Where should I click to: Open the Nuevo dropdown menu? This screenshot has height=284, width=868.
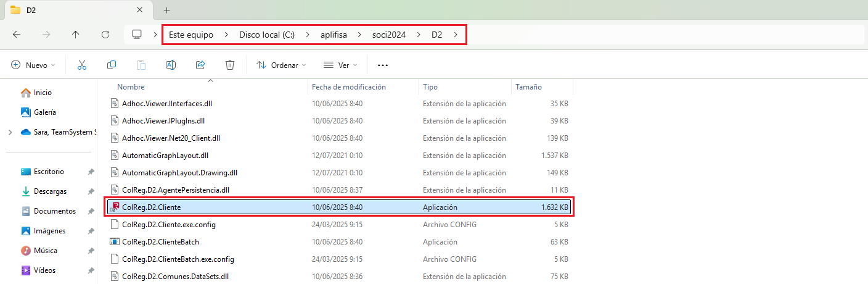[x=33, y=65]
